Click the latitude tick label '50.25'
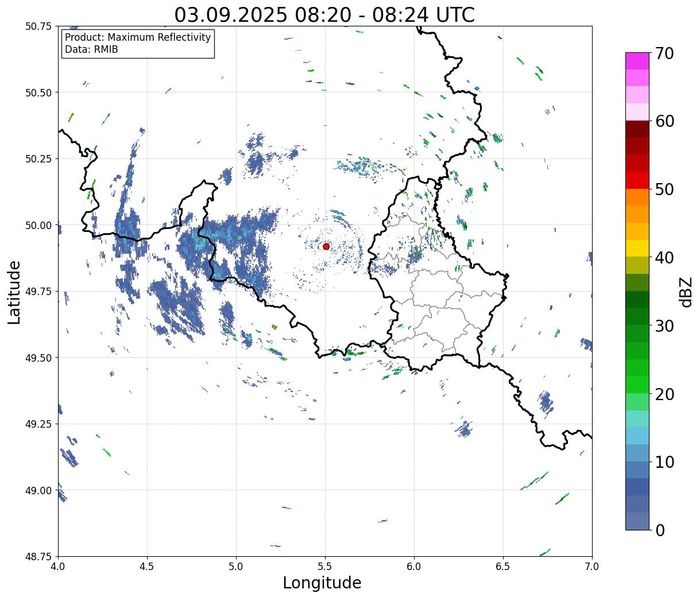The image size is (700, 597). click(x=38, y=159)
